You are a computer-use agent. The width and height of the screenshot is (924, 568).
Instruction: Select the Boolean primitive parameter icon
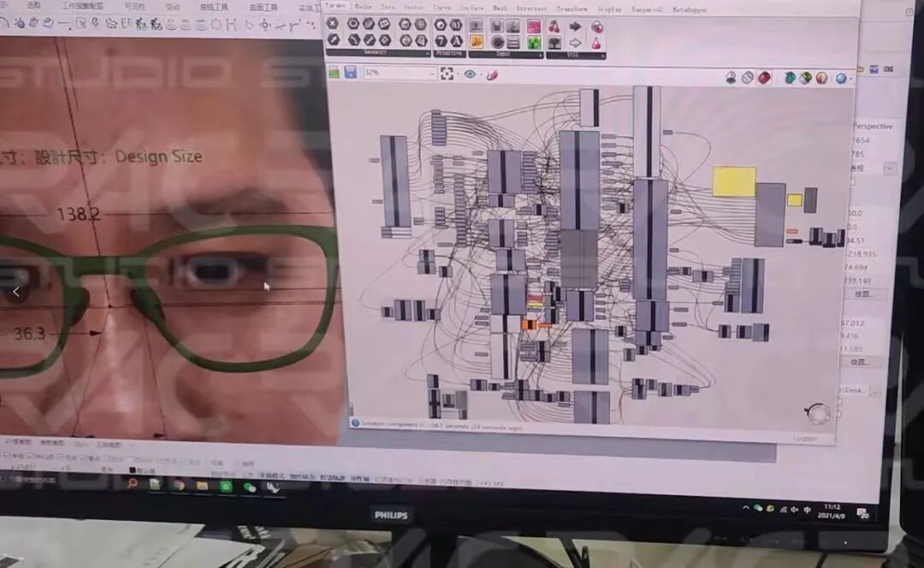(441, 25)
